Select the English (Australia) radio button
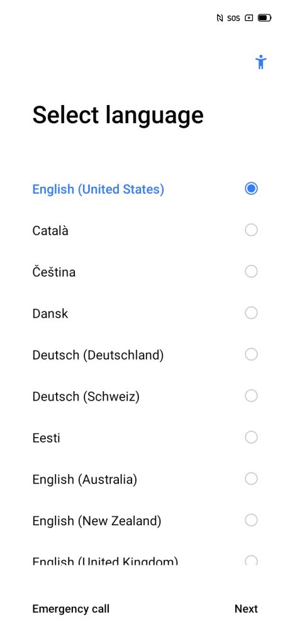This screenshot has width=290, height=644. point(251,479)
